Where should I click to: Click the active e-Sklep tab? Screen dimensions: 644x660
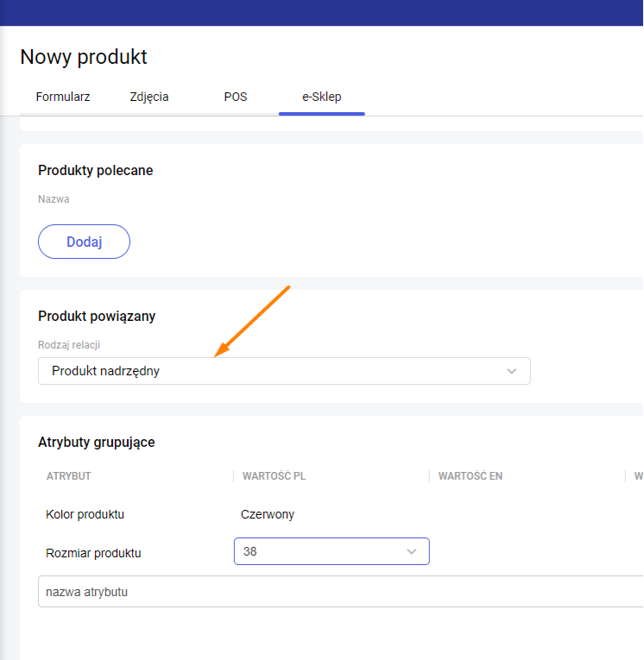(x=321, y=97)
